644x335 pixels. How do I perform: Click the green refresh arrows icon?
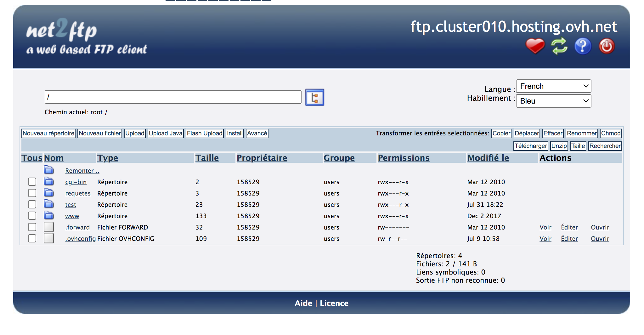[x=559, y=46]
